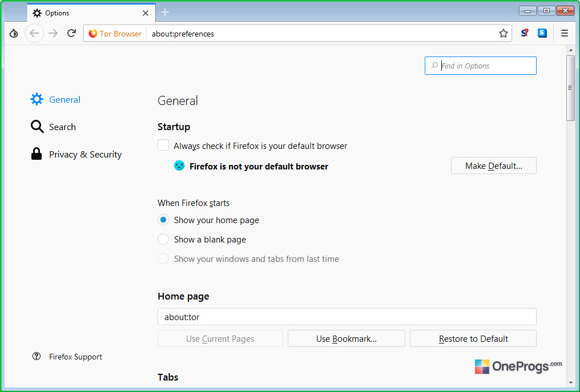Click the Startup section heading
The height and width of the screenshot is (392, 580).
174,127
